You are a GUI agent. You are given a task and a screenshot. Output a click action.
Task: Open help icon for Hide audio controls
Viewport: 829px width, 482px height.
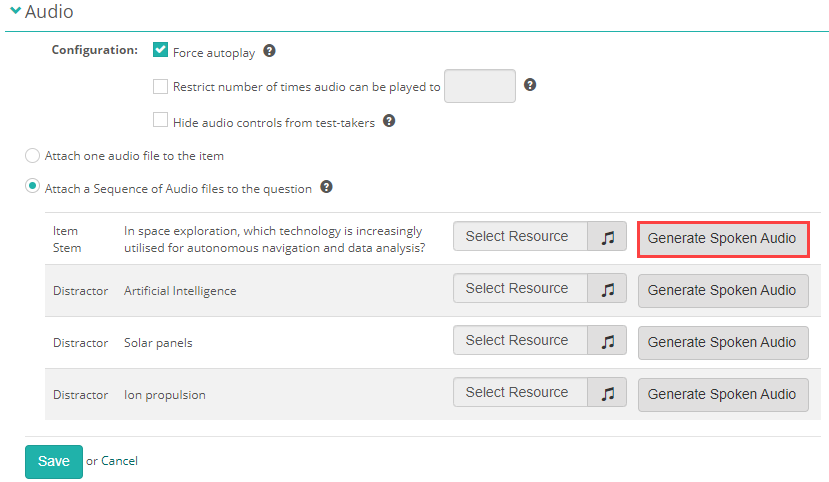pyautogui.click(x=389, y=121)
